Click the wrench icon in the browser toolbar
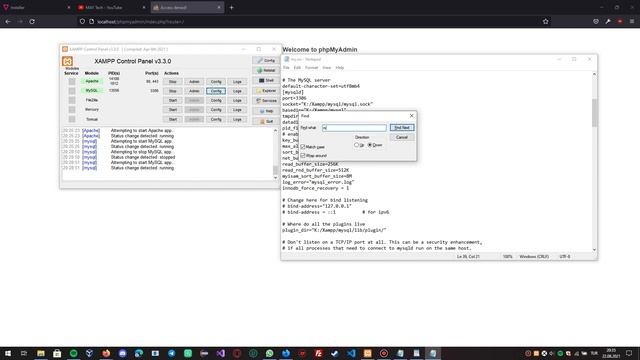Viewport: 640px width, 360px height. pos(608,22)
